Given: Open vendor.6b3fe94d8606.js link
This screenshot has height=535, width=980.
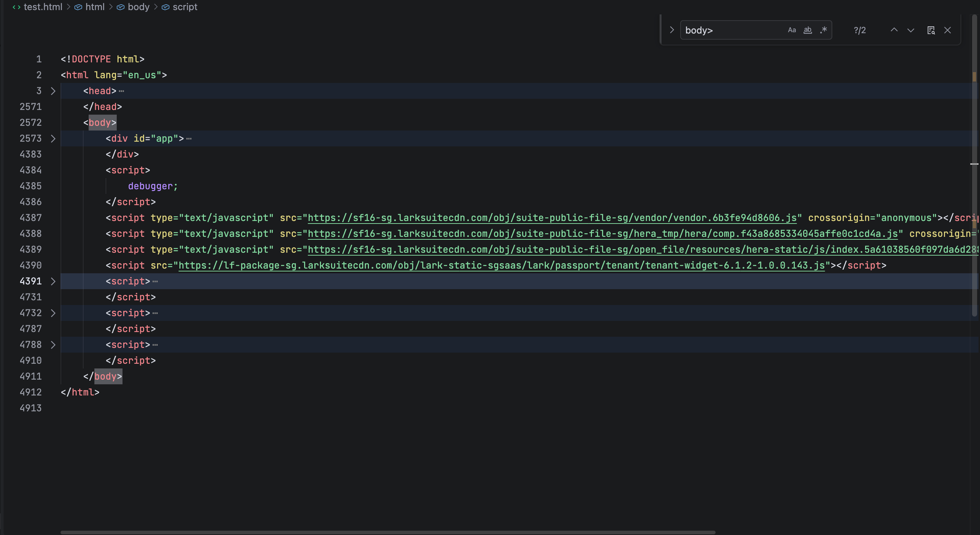Looking at the screenshot, I should 552,218.
